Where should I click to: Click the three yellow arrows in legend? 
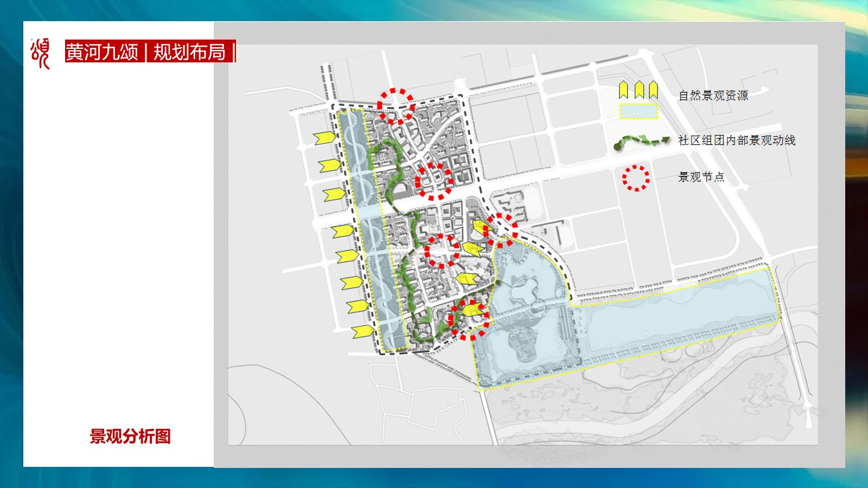(639, 89)
